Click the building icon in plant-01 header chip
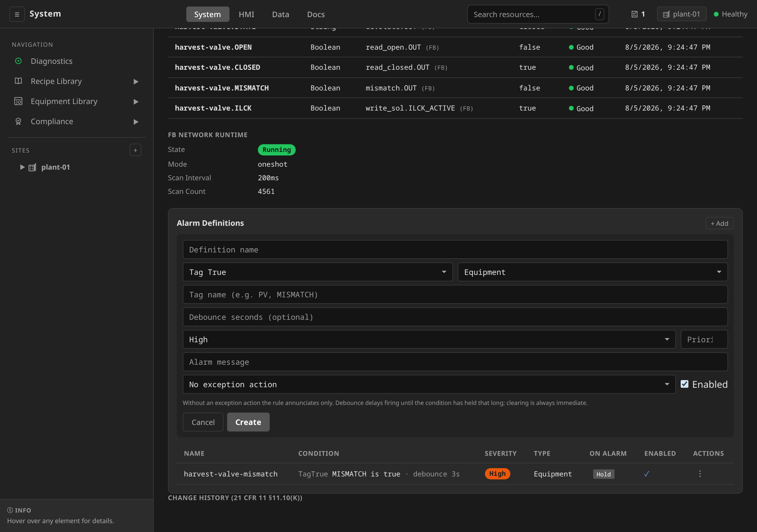 [x=666, y=14]
